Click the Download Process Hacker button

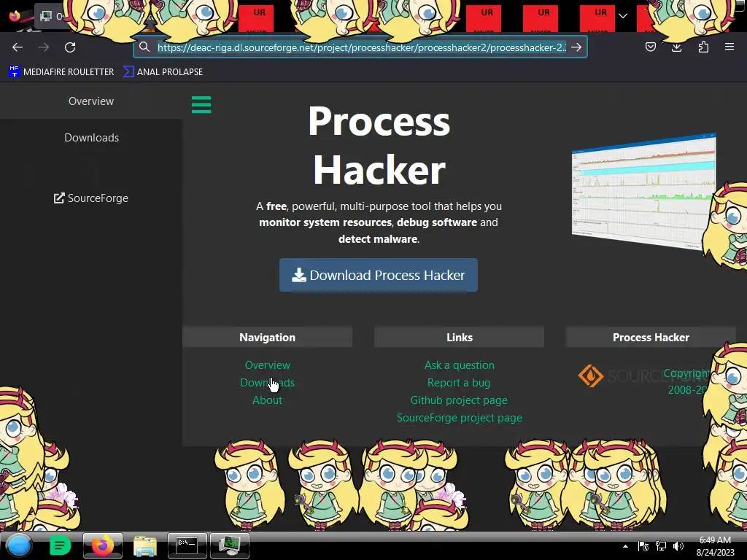379,275
